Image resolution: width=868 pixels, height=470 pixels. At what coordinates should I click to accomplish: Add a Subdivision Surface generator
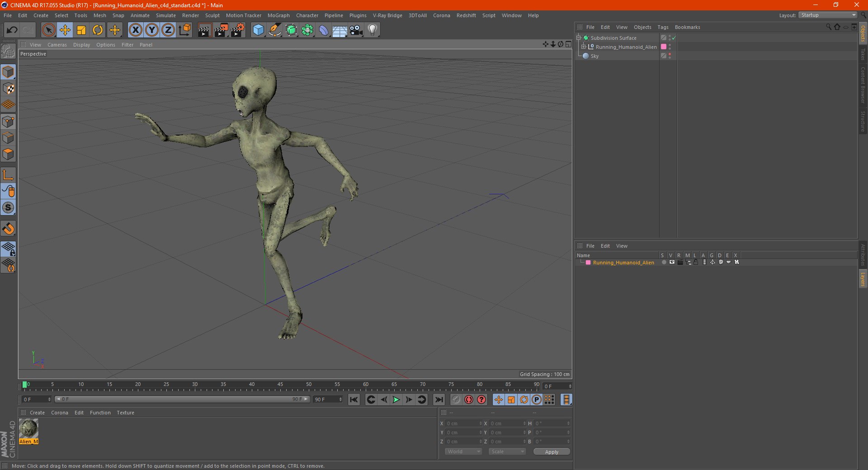(x=291, y=30)
